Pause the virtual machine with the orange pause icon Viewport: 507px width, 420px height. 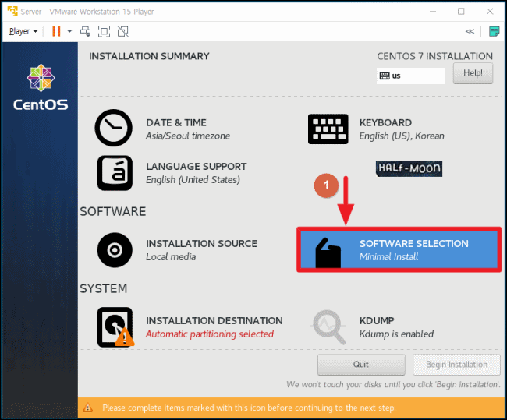56,31
